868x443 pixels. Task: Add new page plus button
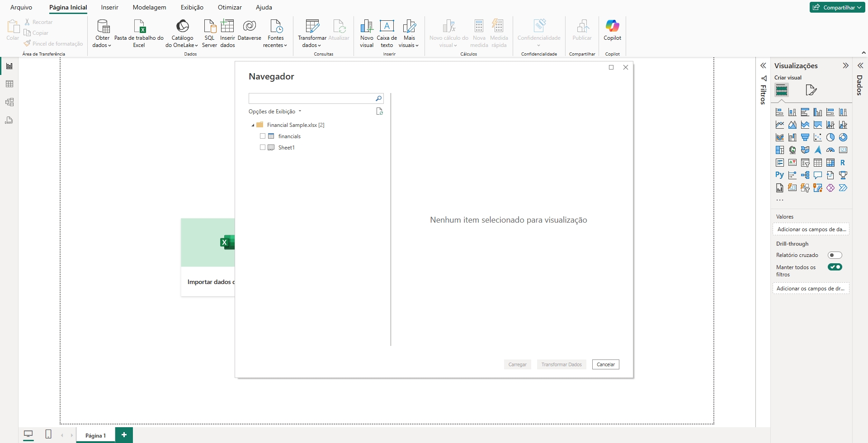(124, 435)
